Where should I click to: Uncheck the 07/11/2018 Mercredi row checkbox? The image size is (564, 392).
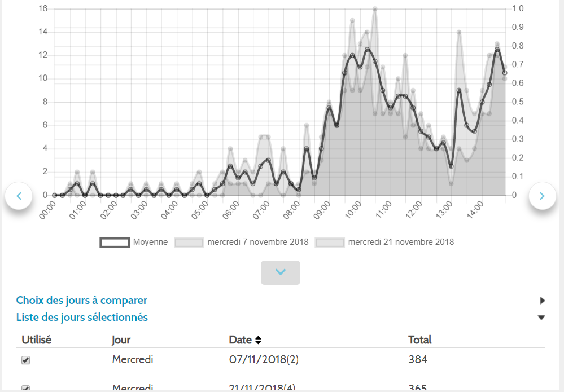coord(25,360)
